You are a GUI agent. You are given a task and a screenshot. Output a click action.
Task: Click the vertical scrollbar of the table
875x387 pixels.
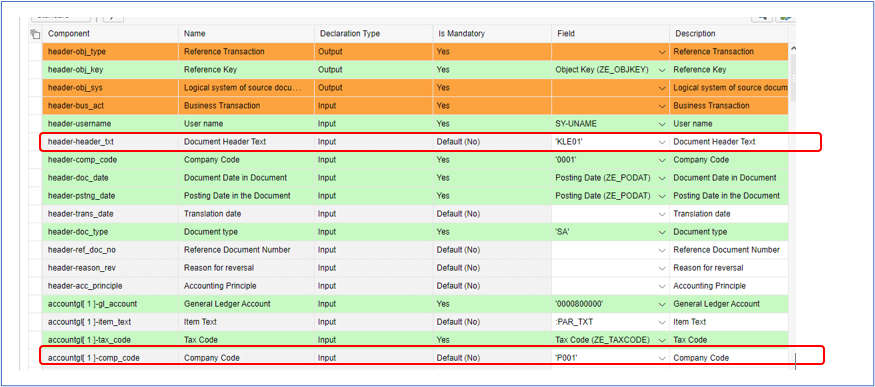pos(792,78)
